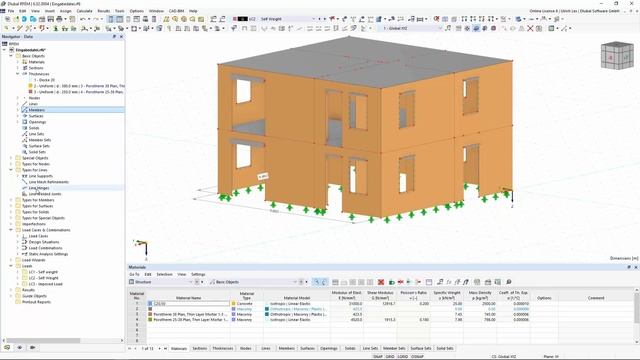Select Design Situations in the navigator tree
Image resolution: width=640 pixels, height=360 pixels.
[44, 242]
